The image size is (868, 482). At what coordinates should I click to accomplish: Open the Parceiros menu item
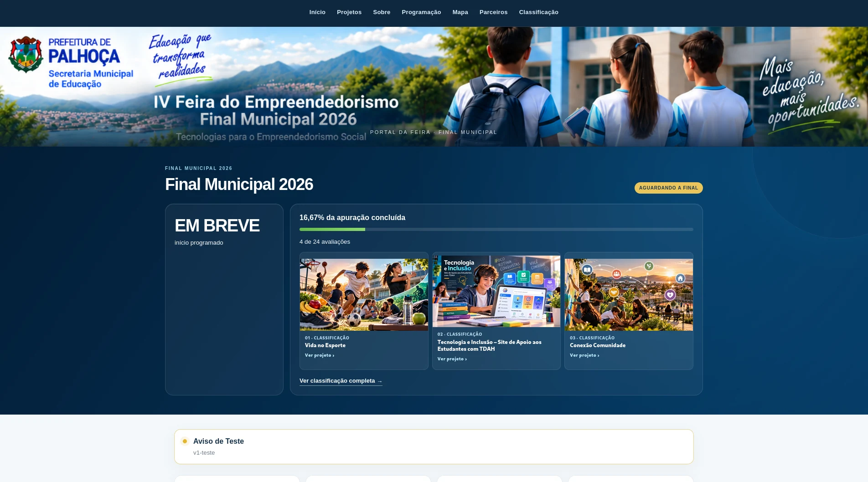pyautogui.click(x=493, y=12)
